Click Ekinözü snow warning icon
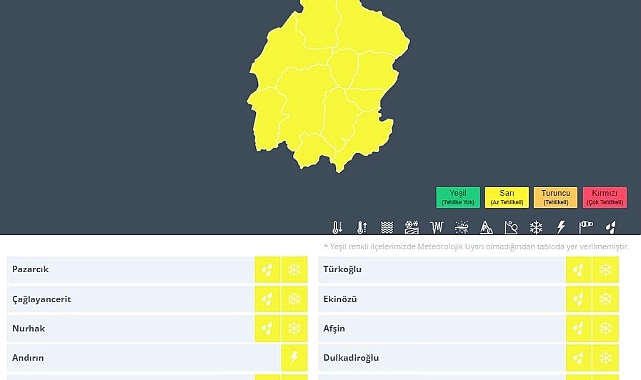The height and width of the screenshot is (380, 641). [605, 299]
